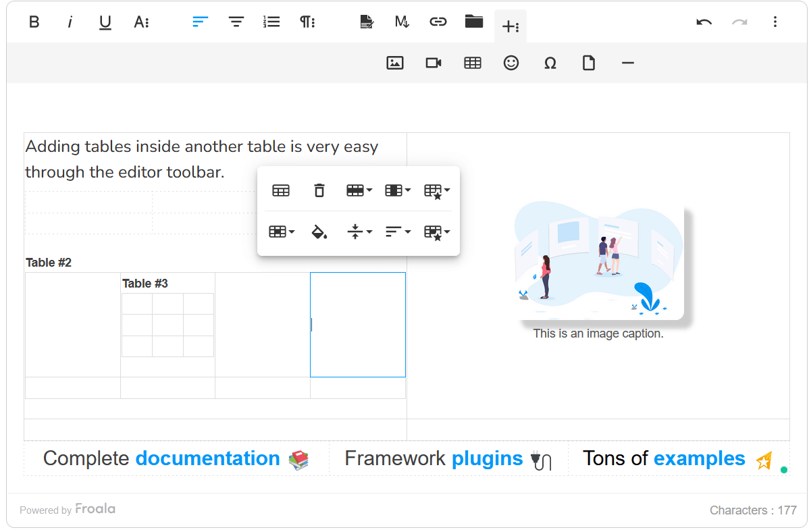
Task: Follow the blue plugins link
Action: (x=487, y=458)
